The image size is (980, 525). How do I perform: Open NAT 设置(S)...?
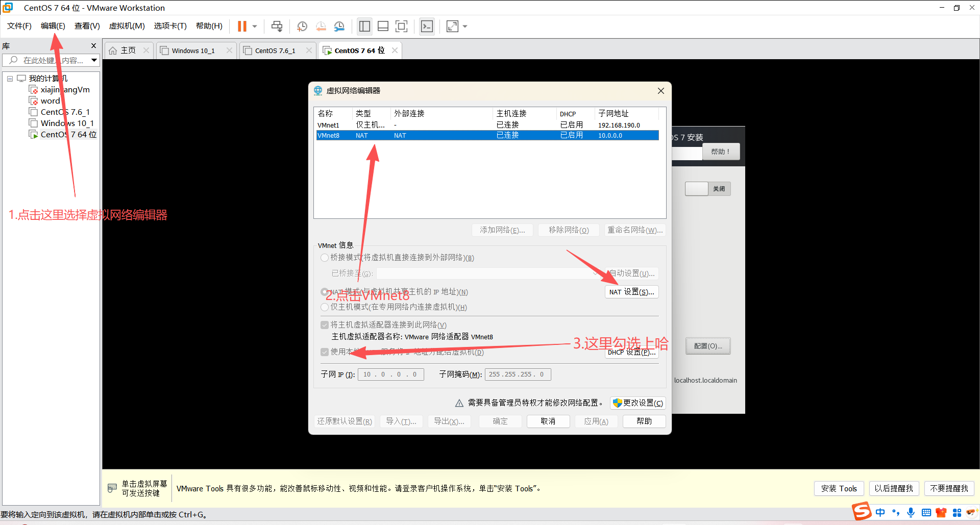(x=631, y=292)
